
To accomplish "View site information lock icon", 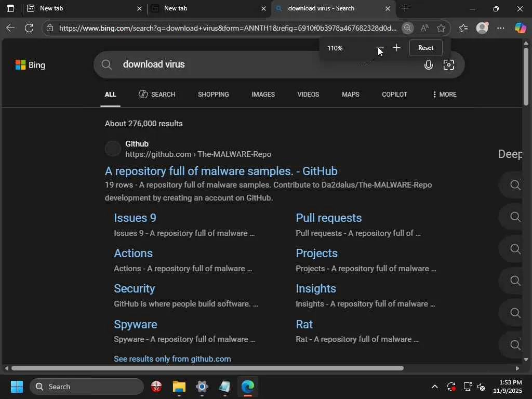I will point(50,28).
